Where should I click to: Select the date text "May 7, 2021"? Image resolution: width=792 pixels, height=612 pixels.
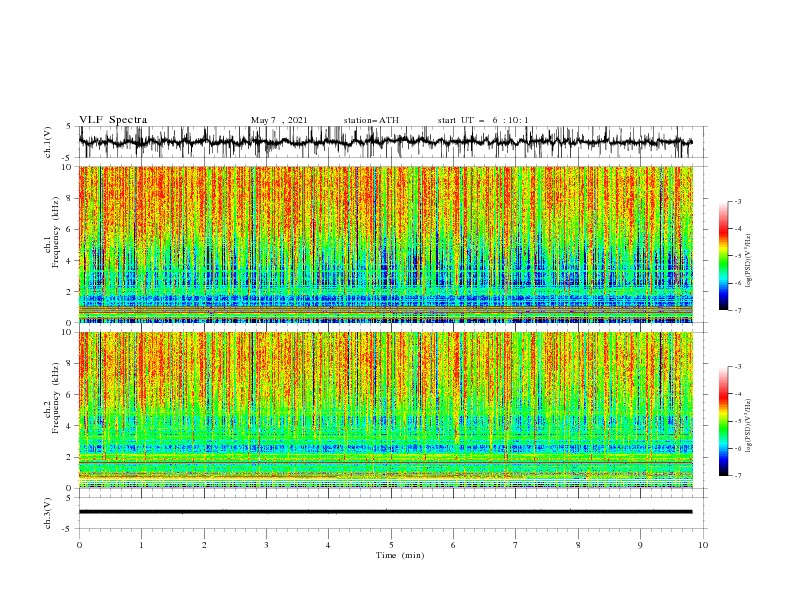click(x=279, y=120)
